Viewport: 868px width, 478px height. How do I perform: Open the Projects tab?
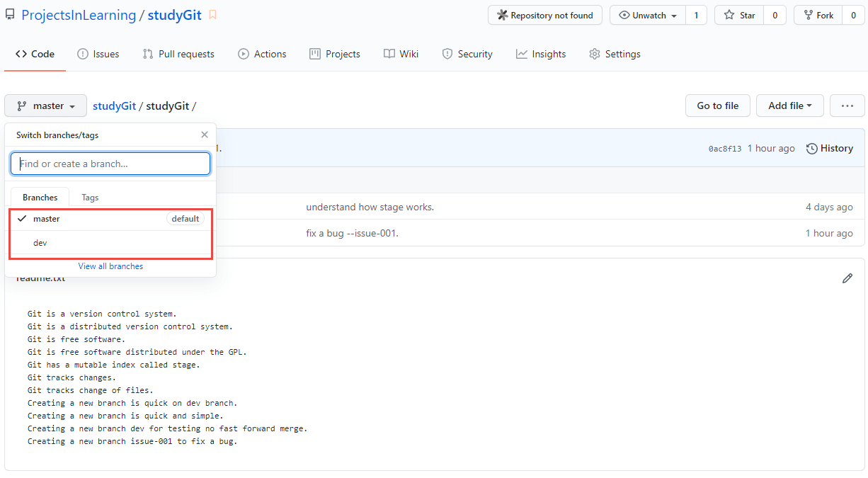pos(335,54)
